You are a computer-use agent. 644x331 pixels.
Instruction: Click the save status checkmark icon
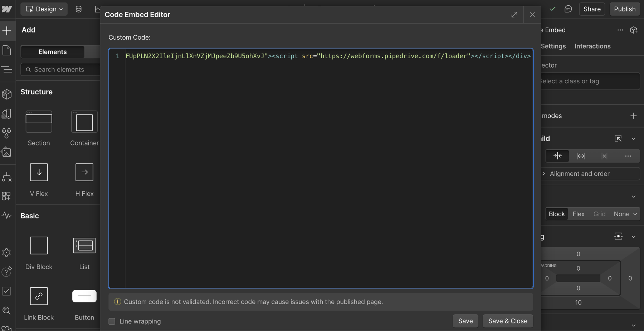pos(553,9)
